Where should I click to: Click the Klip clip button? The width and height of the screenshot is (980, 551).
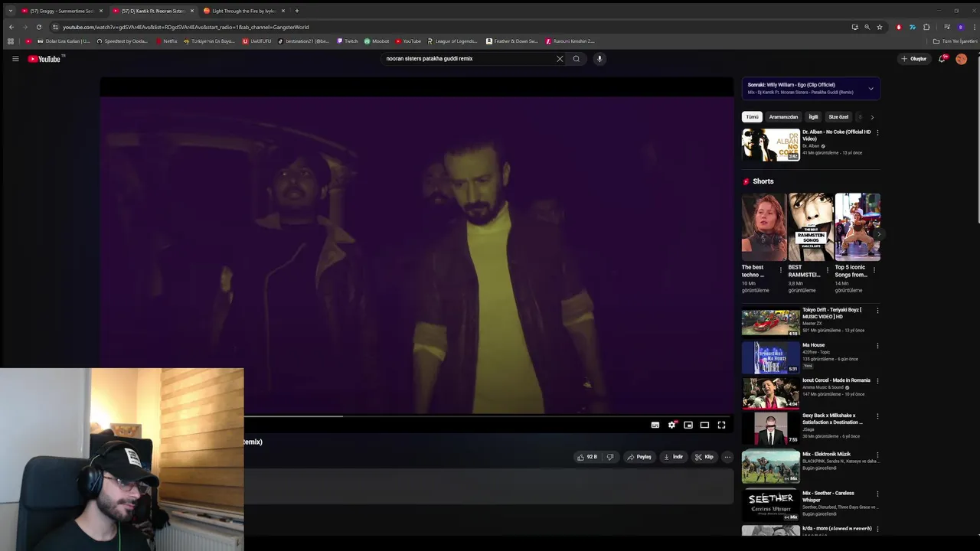(x=704, y=457)
